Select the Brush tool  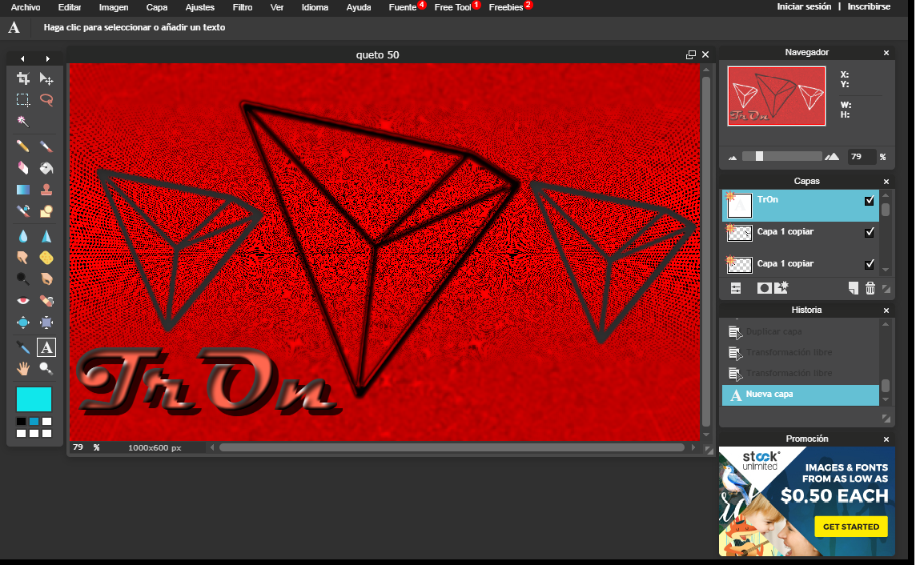46,146
